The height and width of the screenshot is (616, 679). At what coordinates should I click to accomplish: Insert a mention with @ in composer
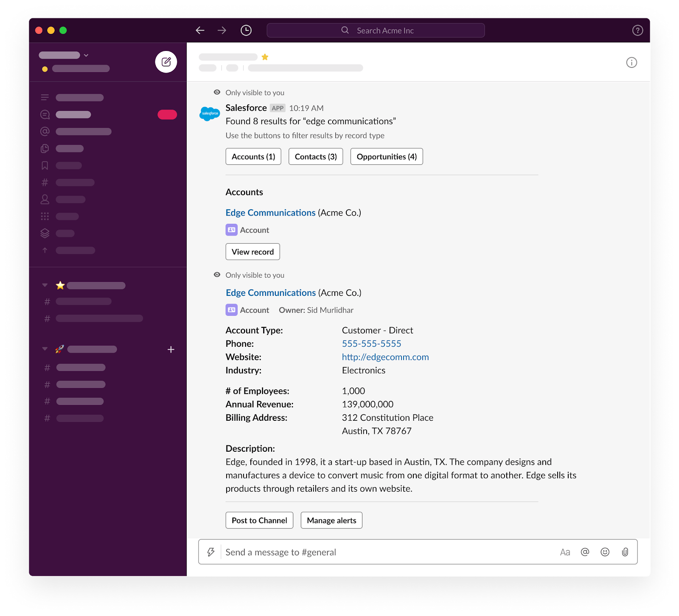click(585, 552)
